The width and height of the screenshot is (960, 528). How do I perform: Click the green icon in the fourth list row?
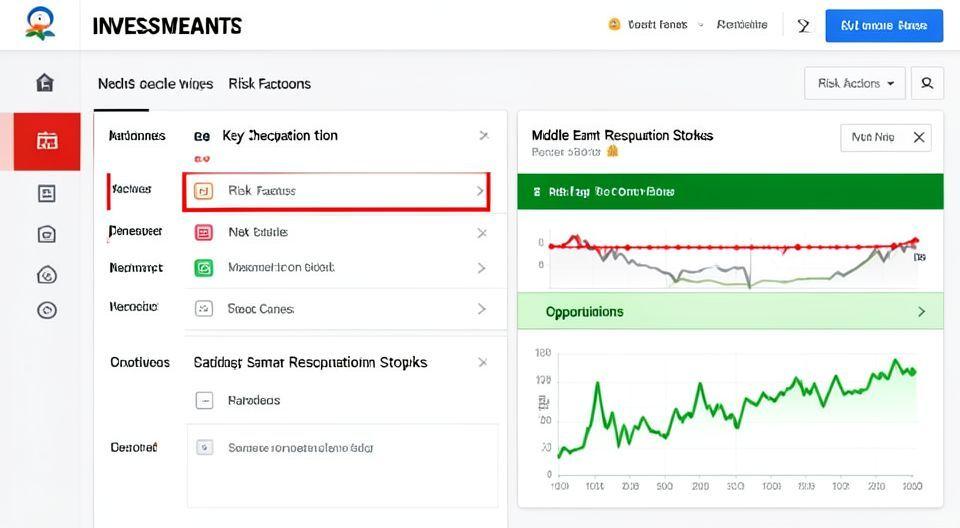pyautogui.click(x=204, y=268)
